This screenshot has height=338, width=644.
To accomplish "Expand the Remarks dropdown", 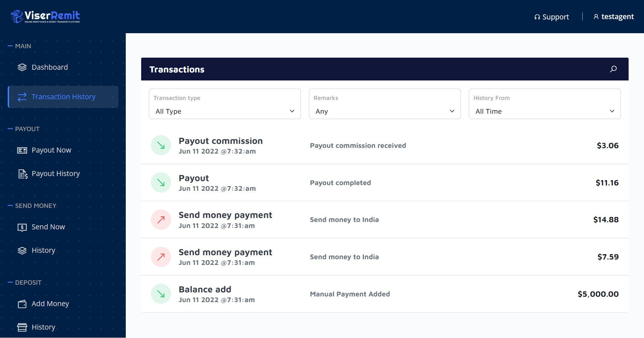I will 384,111.
